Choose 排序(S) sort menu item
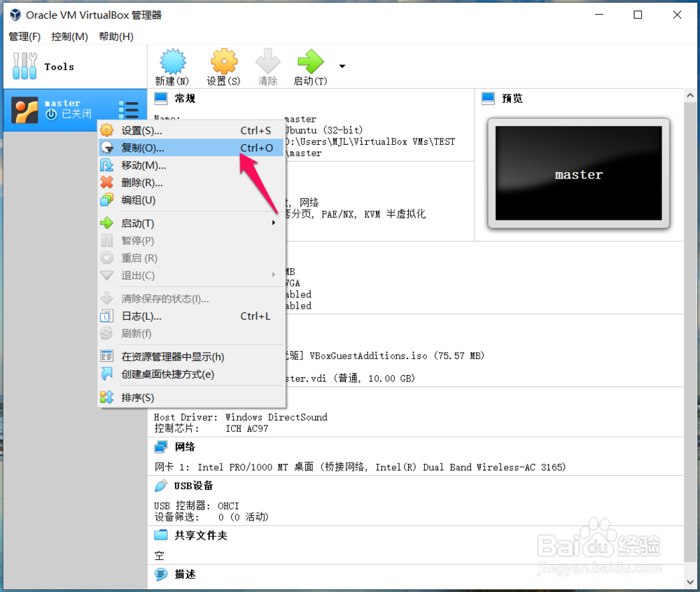 pos(191,397)
